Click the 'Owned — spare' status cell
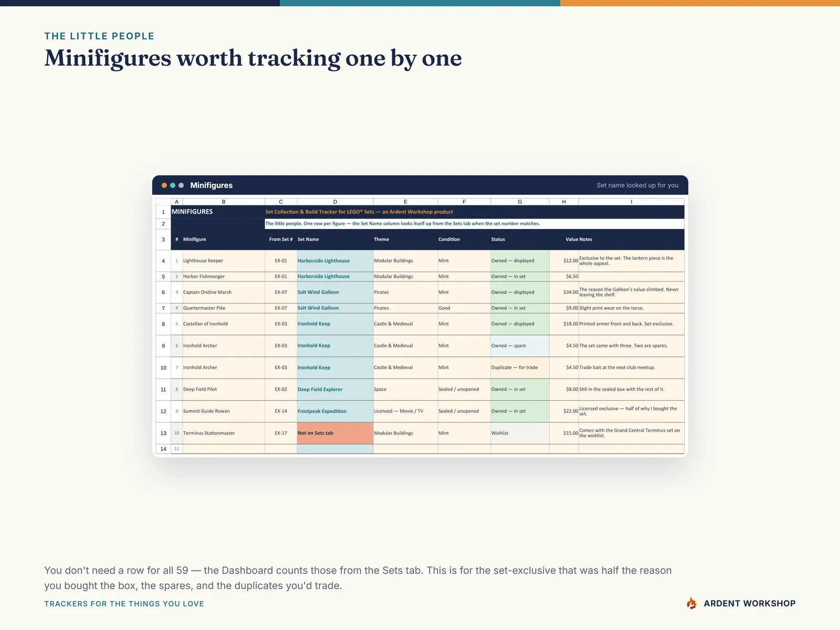This screenshot has width=840, height=630. click(x=520, y=346)
